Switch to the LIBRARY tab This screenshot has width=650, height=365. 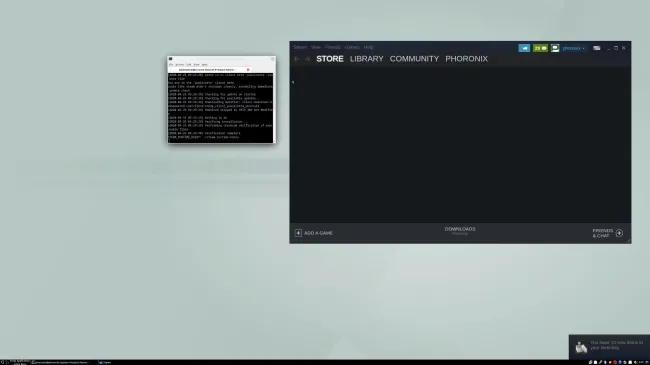(366, 59)
